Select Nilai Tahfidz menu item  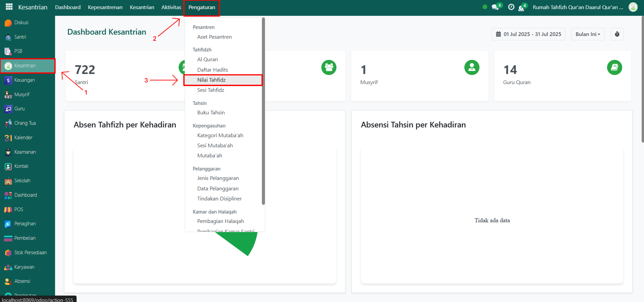212,80
